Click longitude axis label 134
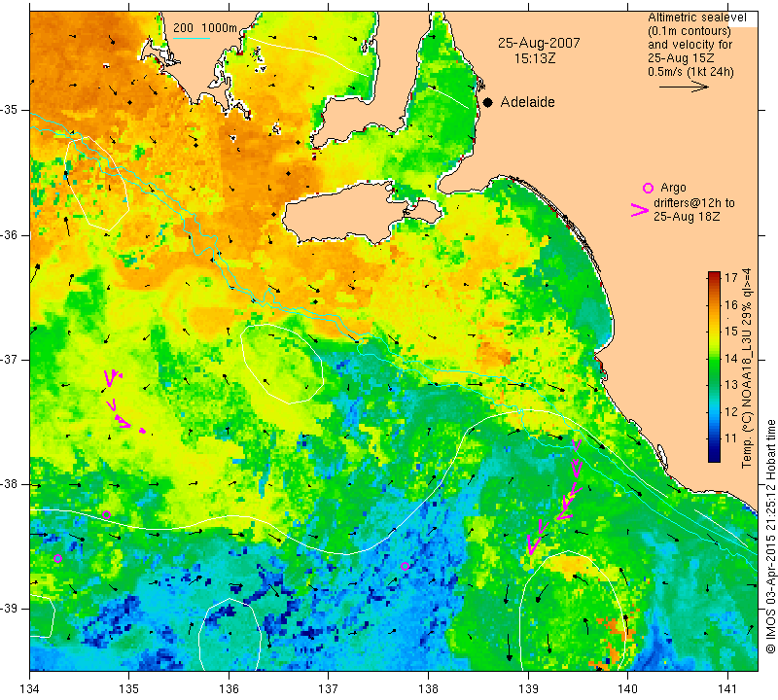Screen dimensions: 778x700 coord(30,689)
